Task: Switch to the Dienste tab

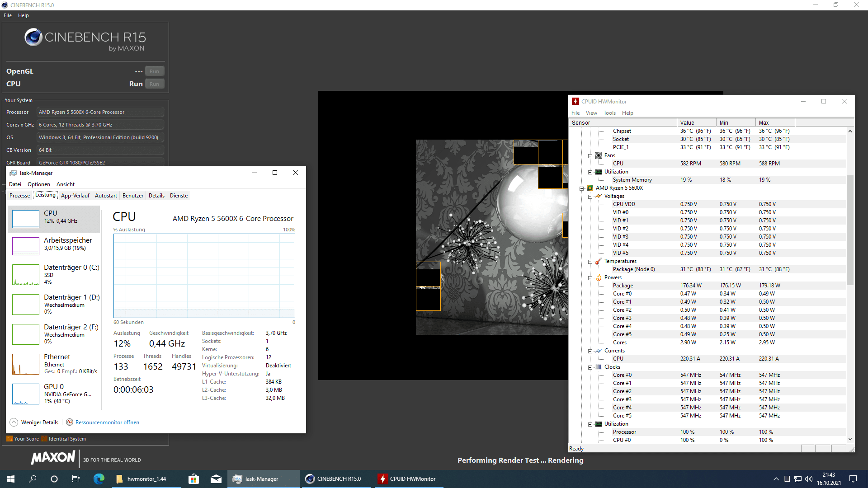Action: pos(179,196)
